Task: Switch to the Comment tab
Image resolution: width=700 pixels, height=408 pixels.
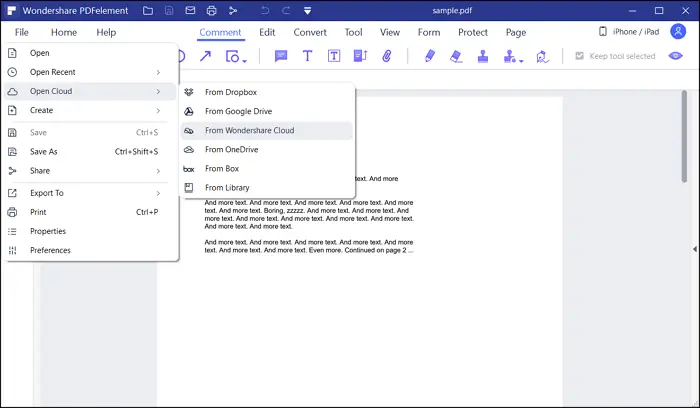Action: [220, 32]
